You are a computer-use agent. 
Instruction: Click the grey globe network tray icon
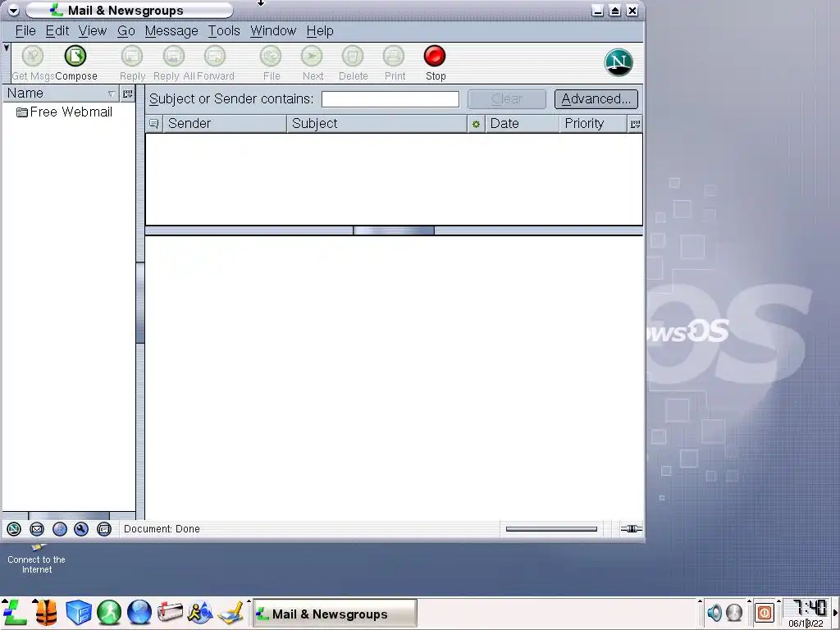tap(734, 612)
